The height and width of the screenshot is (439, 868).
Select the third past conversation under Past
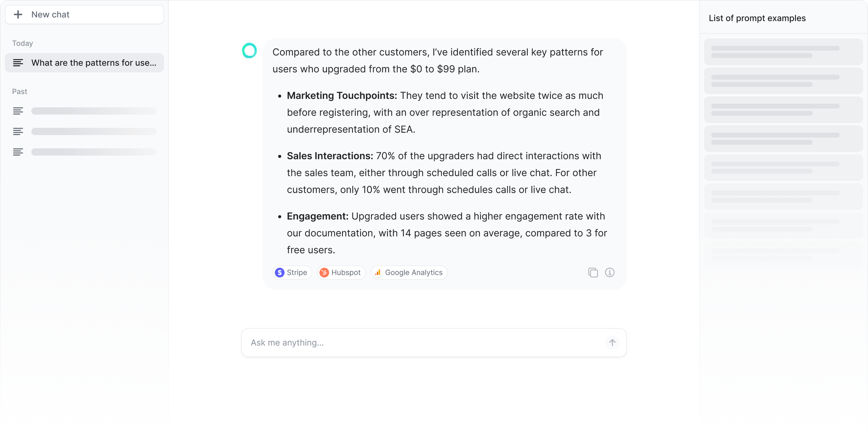(84, 152)
